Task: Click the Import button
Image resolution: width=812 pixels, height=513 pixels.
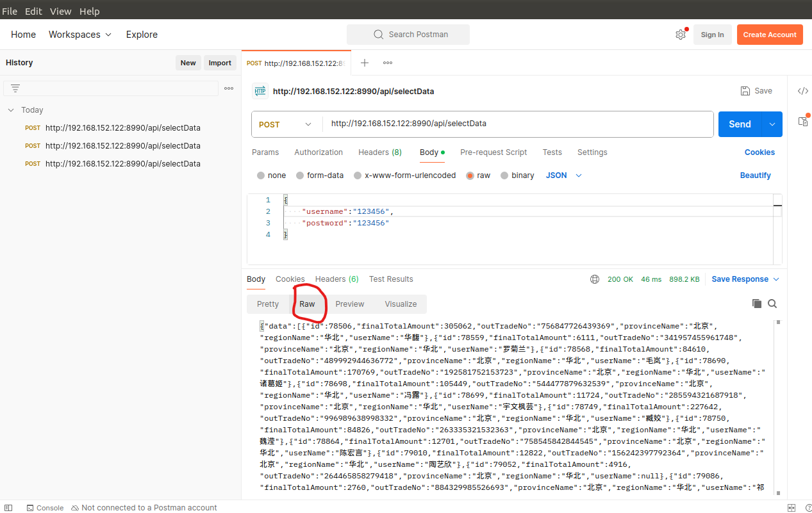Action: point(220,63)
